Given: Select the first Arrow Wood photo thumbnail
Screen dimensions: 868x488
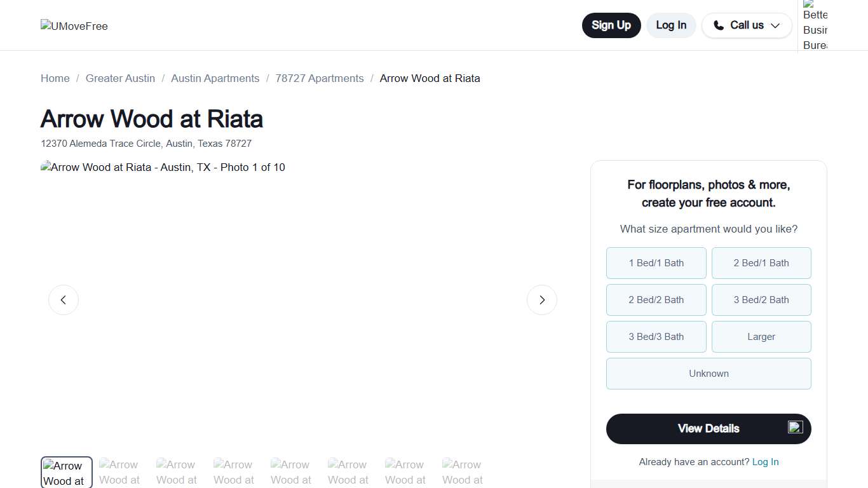Looking at the screenshot, I should tap(66, 471).
